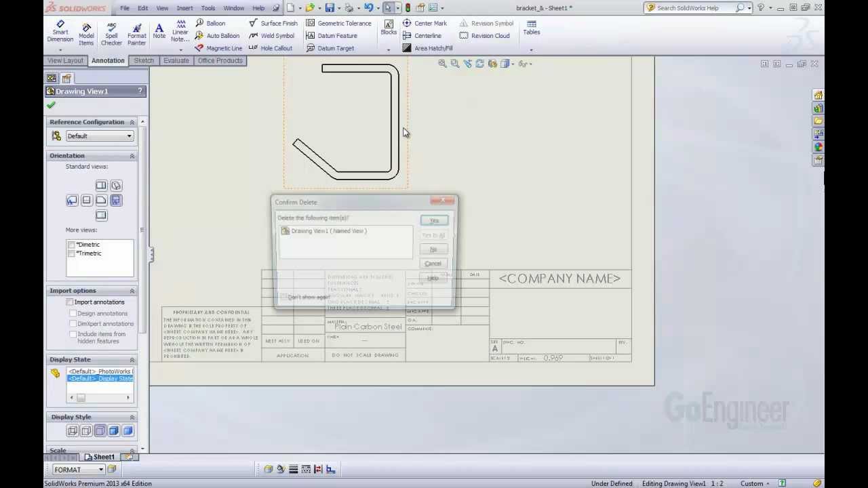The image size is (868, 488).
Task: Choose the Wireframe display style
Action: click(x=73, y=430)
